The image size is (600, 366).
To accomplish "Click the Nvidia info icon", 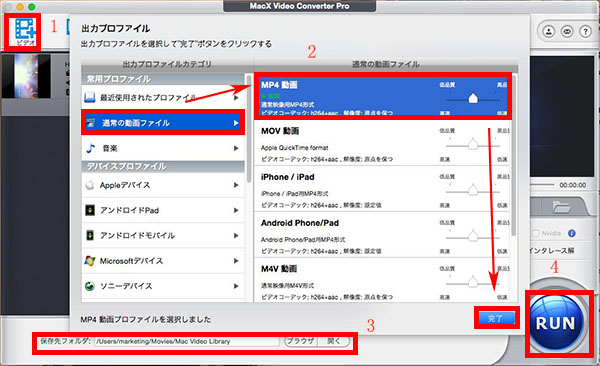I will point(572,233).
